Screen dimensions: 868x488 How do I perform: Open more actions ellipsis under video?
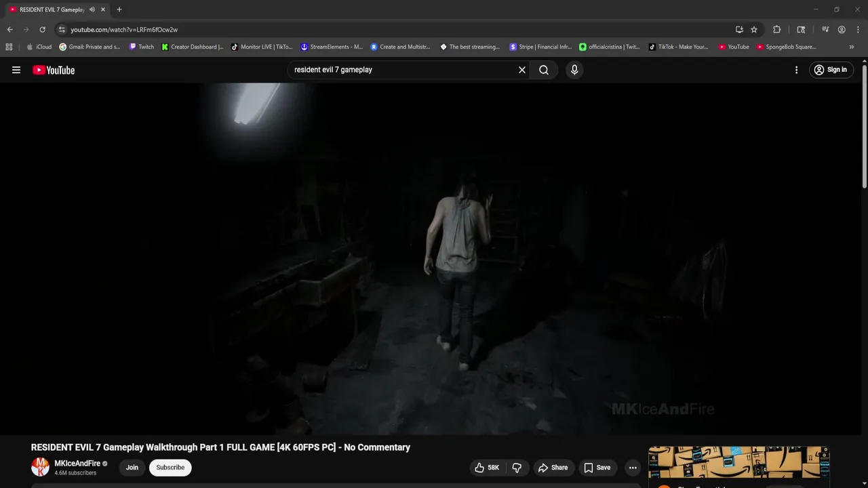[633, 468]
